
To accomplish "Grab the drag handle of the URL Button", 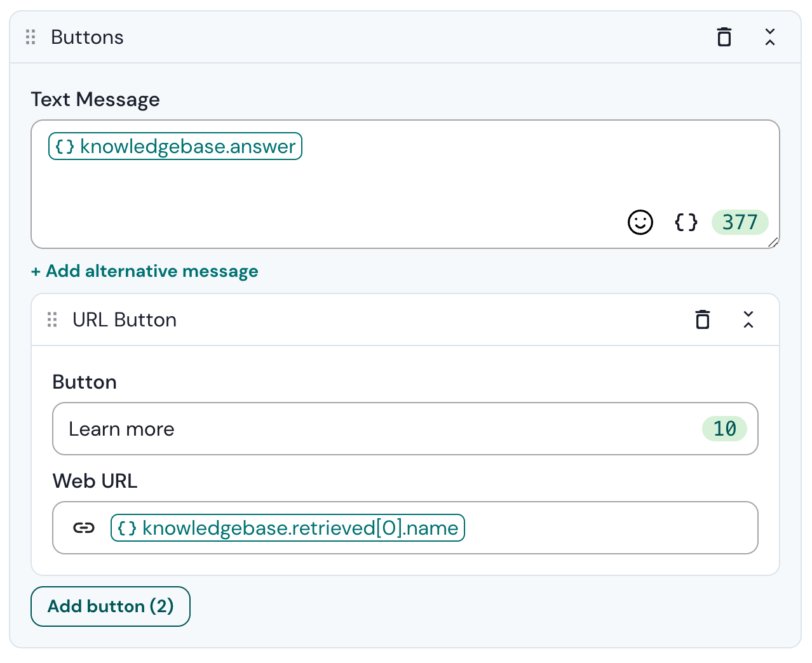I will 52,319.
